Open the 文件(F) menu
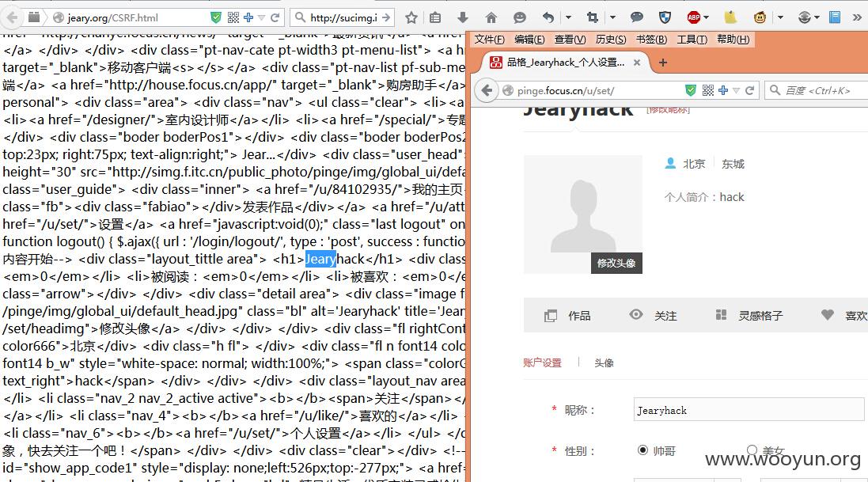The height and width of the screenshot is (482, 868). pos(489,40)
